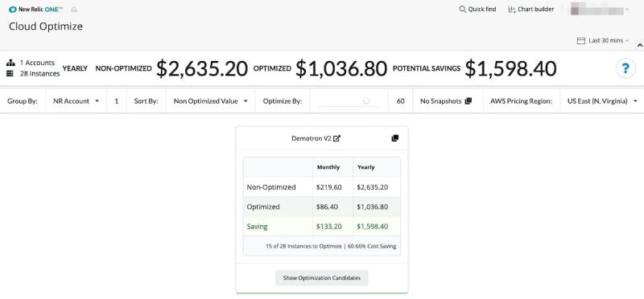Click the Group By label
Screen dimensions: 644x299
[23, 101]
